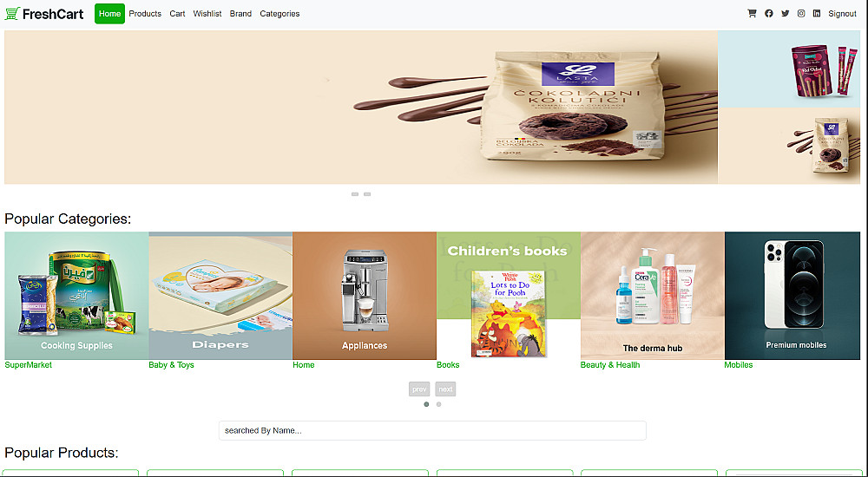The width and height of the screenshot is (868, 477).
Task: Open the Products menu item
Action: click(145, 13)
